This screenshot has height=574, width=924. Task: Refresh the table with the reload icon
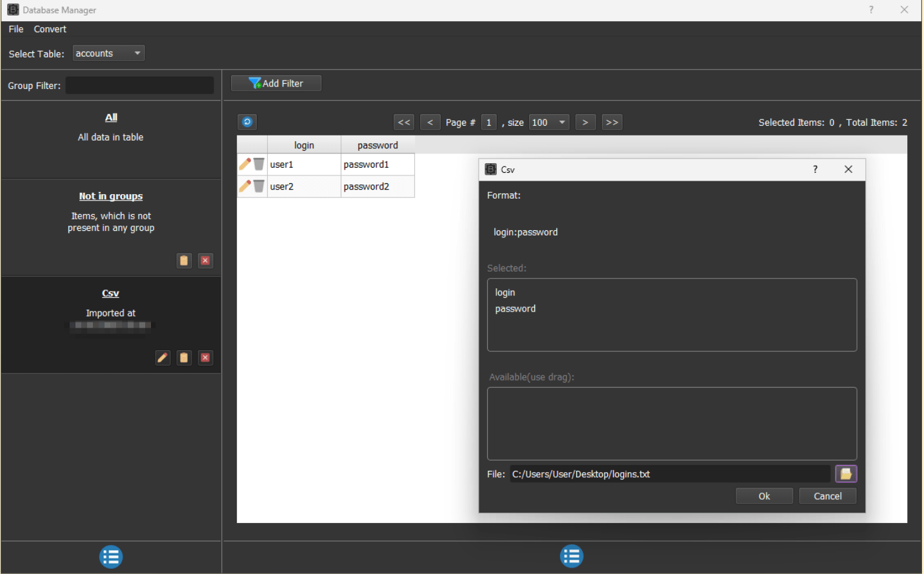click(247, 122)
